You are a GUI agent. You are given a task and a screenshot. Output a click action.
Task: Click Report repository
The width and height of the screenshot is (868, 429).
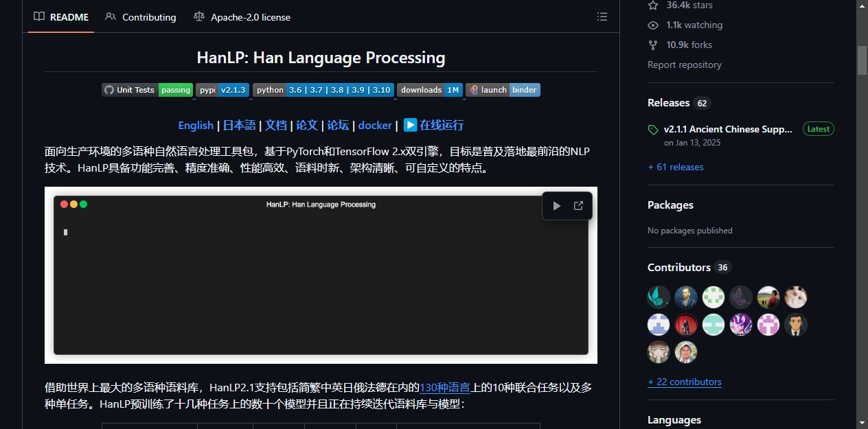point(685,65)
